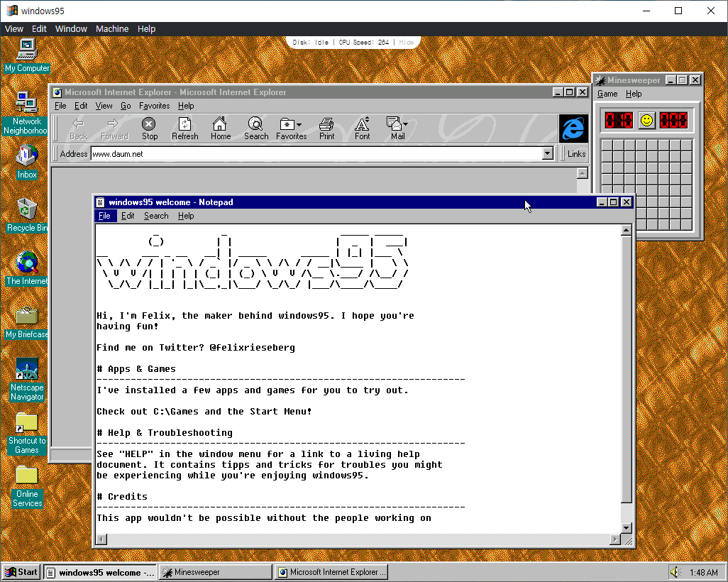
Task: Click Internet Explorer scroll up arrow
Action: (583, 173)
